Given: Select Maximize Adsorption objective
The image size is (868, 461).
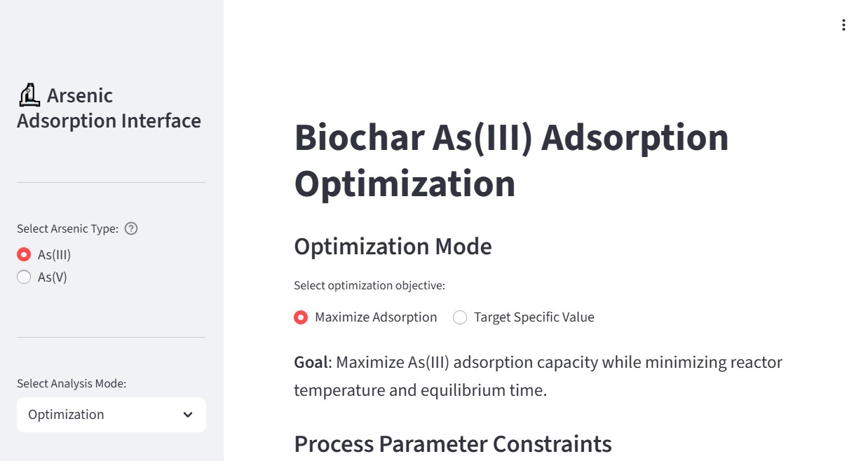Looking at the screenshot, I should click(x=301, y=317).
